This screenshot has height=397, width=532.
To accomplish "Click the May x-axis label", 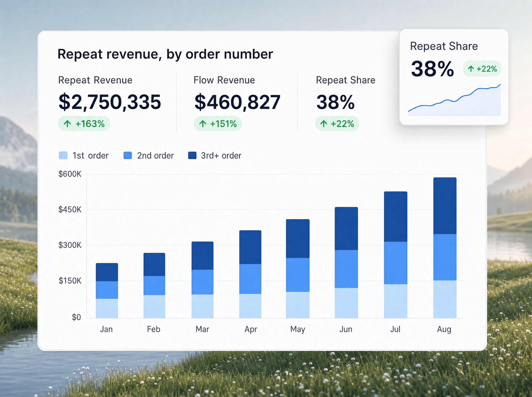I will (298, 329).
